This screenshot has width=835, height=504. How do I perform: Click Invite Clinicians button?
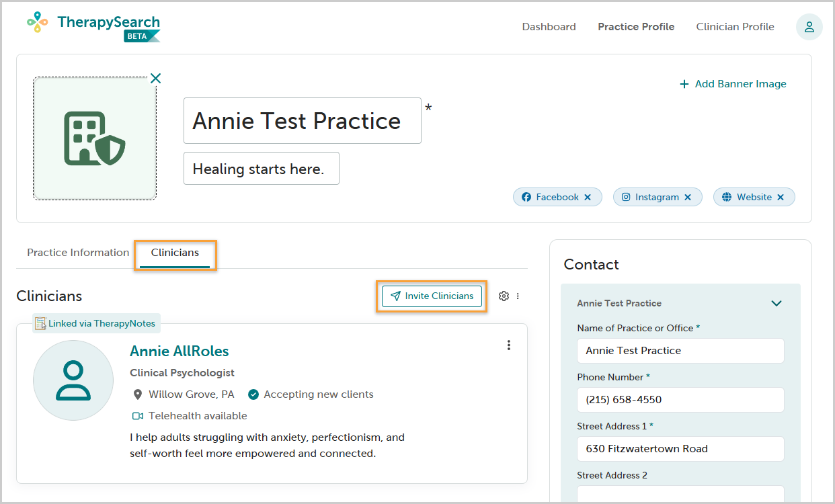tap(432, 296)
